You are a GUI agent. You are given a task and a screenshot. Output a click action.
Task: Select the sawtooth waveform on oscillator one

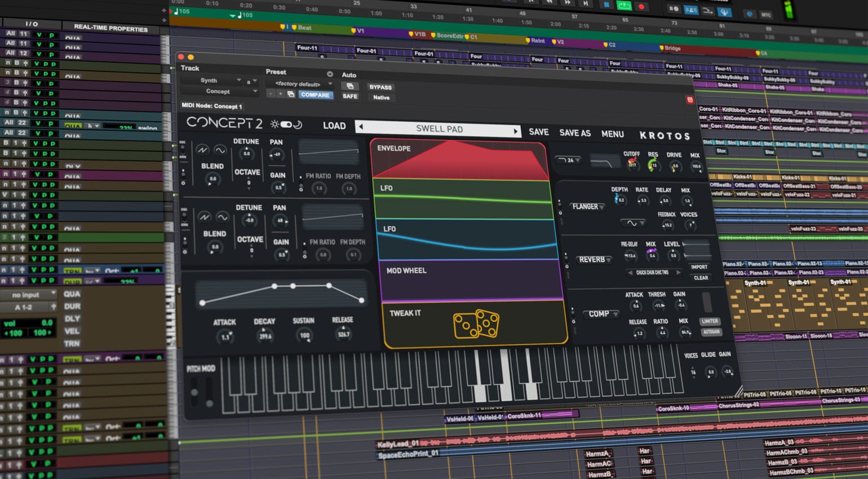point(202,150)
